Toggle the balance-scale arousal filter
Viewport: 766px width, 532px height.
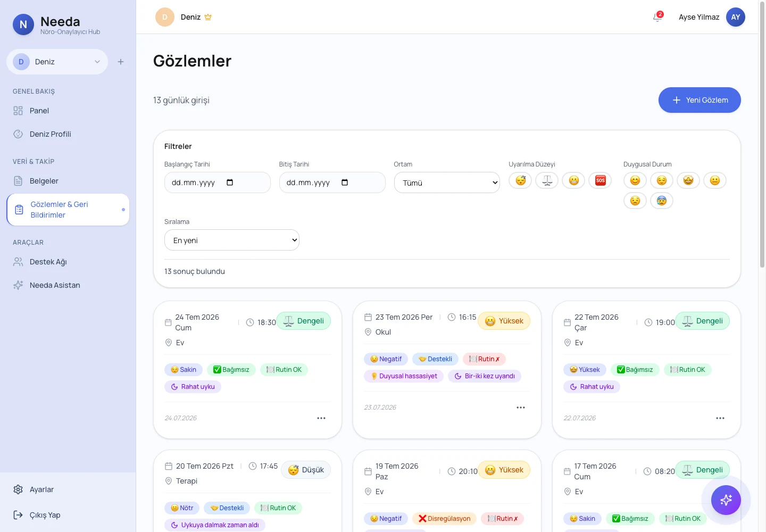[547, 180]
